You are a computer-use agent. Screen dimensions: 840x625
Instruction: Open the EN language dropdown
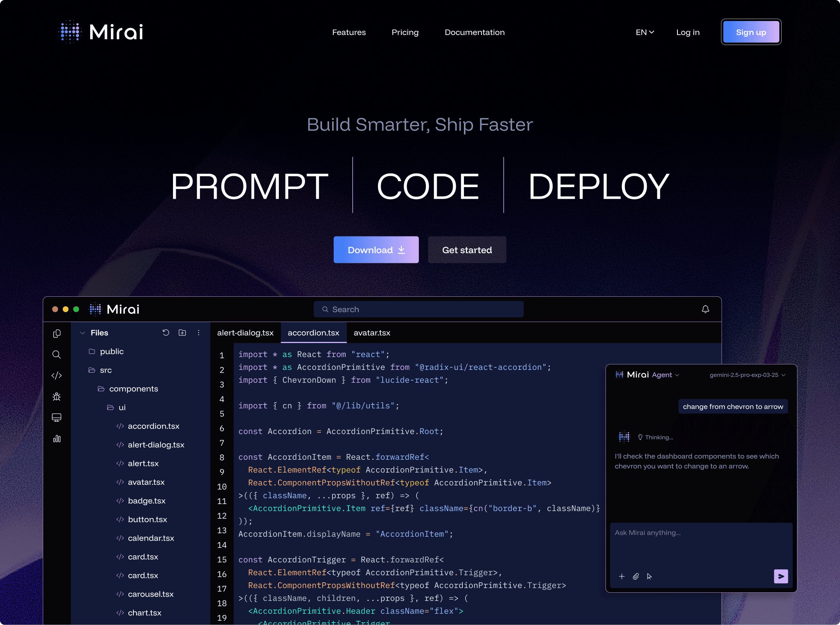click(645, 32)
